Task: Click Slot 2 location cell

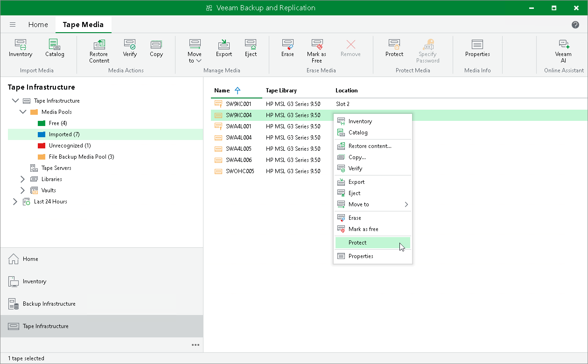Action: point(343,104)
